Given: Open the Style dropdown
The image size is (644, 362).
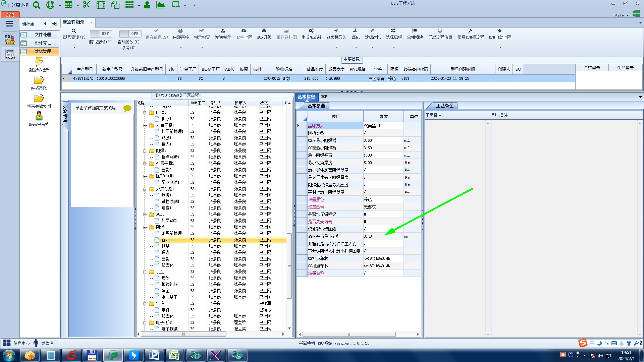Looking at the screenshot, I should (x=621, y=15).
